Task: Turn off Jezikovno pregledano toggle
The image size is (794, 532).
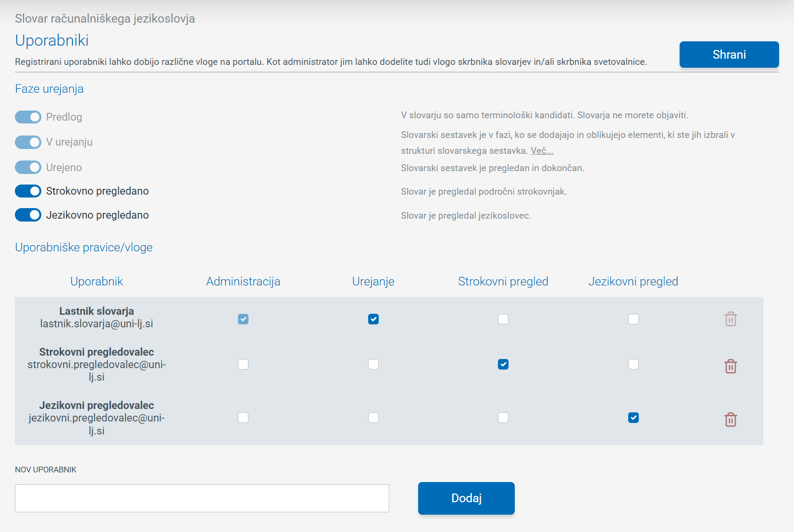Action: [28, 215]
